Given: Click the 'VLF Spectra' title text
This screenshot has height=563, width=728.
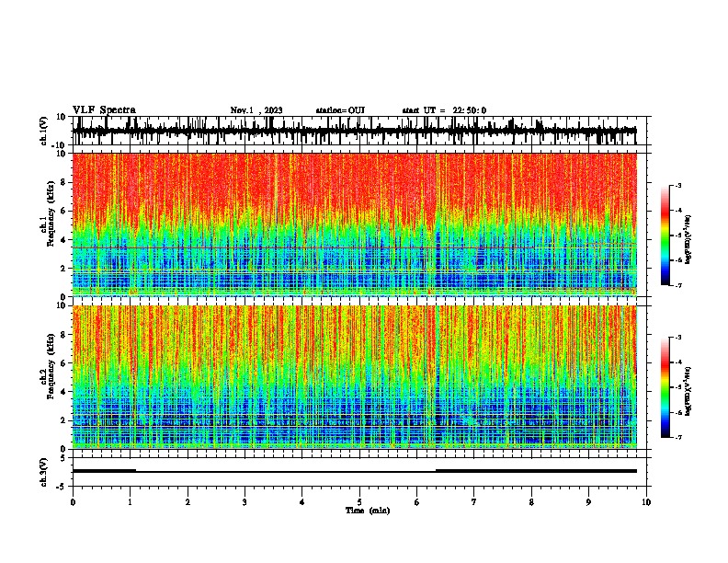Looking at the screenshot, I should click(104, 110).
